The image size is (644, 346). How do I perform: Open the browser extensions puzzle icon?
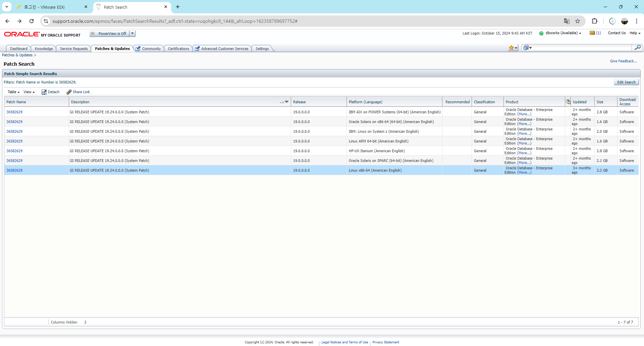tap(594, 21)
